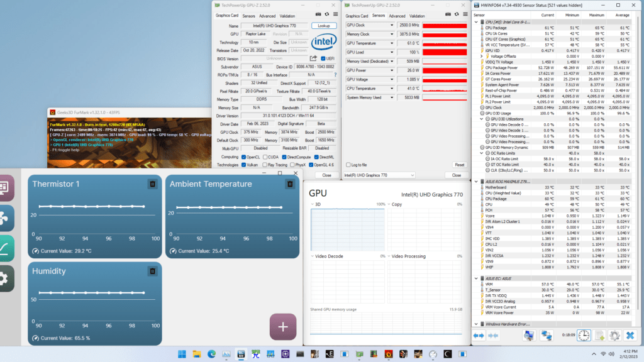The image size is (644, 362).
Task: Open the 3D engine dropdown in Task Manager GPU
Action: 313,204
